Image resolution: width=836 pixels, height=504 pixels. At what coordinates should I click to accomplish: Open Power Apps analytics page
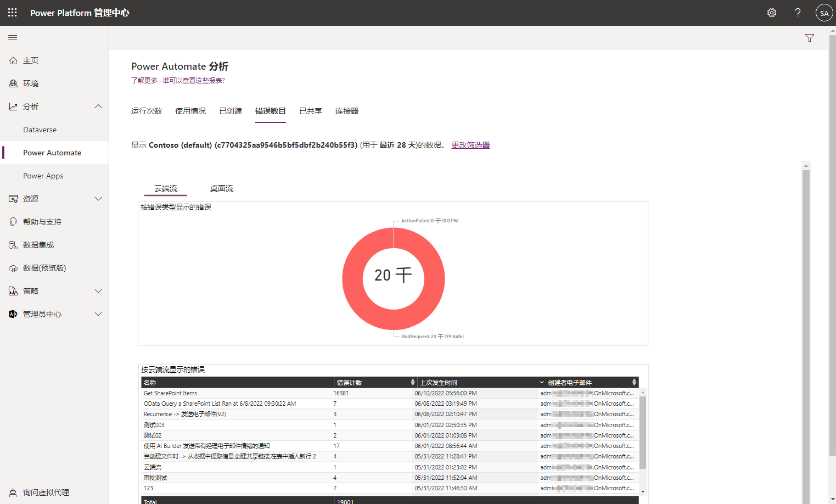43,176
